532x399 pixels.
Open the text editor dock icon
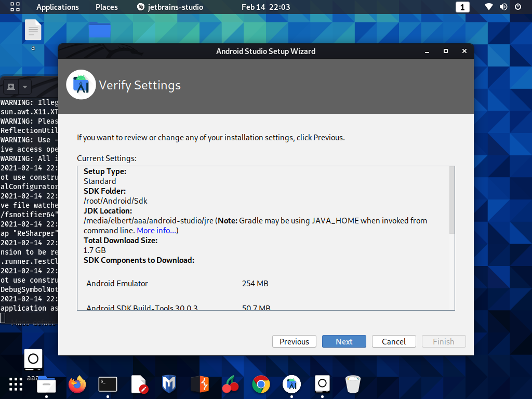point(139,384)
